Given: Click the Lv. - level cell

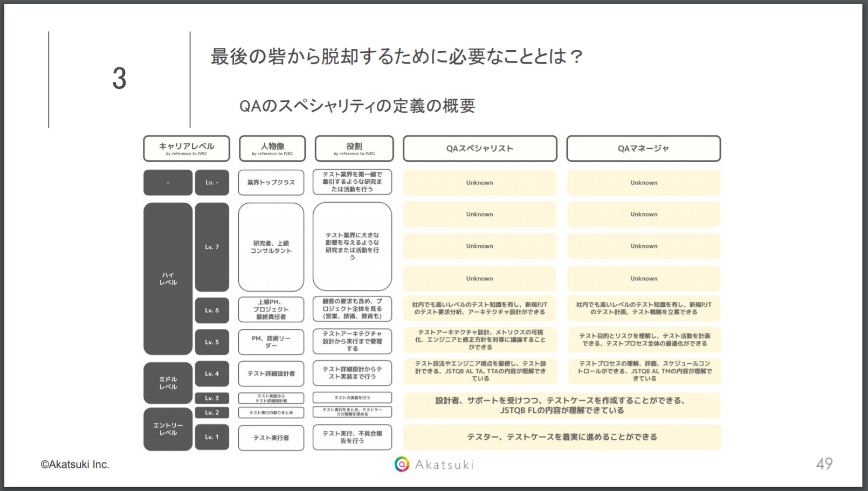Looking at the screenshot, I should [212, 183].
